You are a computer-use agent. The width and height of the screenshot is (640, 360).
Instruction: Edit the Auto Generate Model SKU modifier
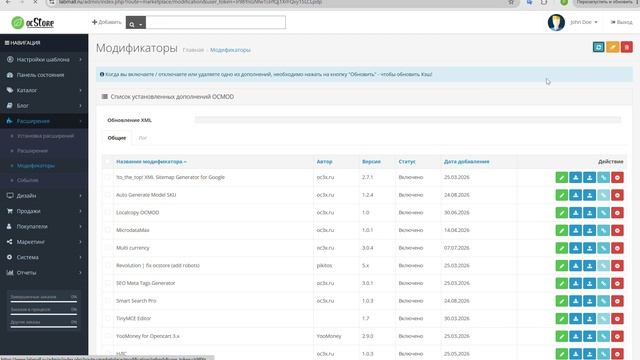click(562, 195)
